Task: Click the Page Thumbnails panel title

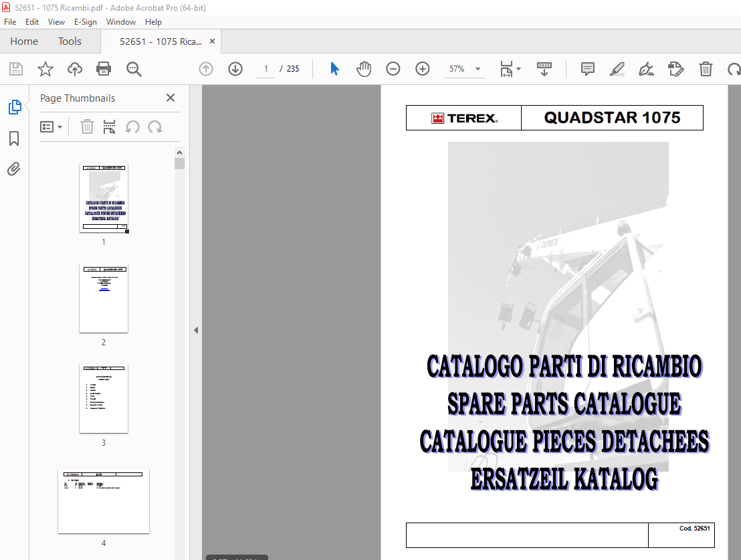Action: click(x=78, y=98)
